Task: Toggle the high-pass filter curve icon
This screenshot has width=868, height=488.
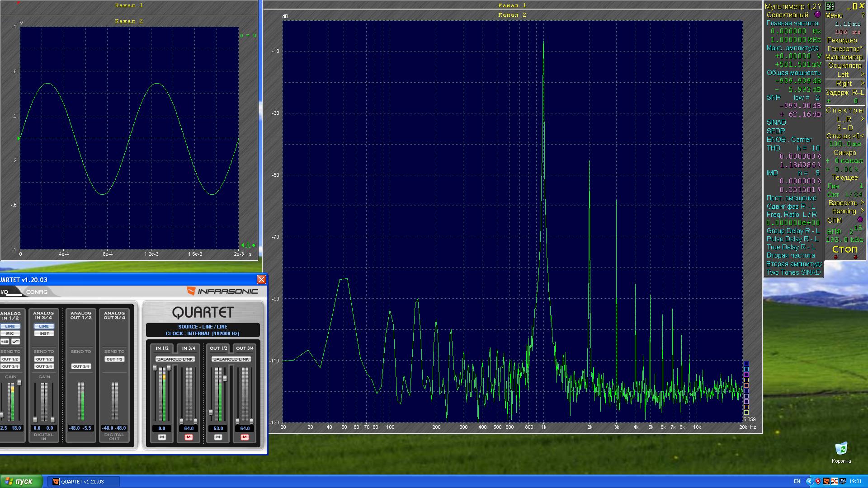Action: point(16,342)
